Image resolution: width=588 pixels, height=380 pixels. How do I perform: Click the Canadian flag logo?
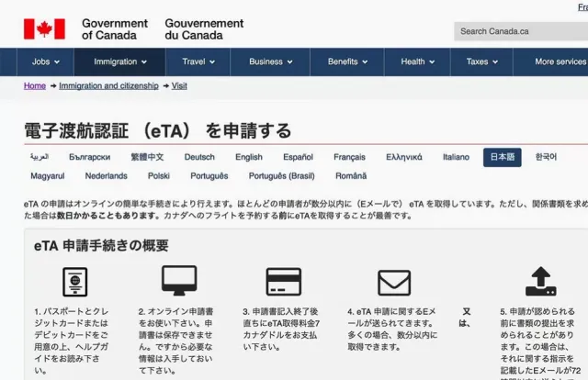44,28
